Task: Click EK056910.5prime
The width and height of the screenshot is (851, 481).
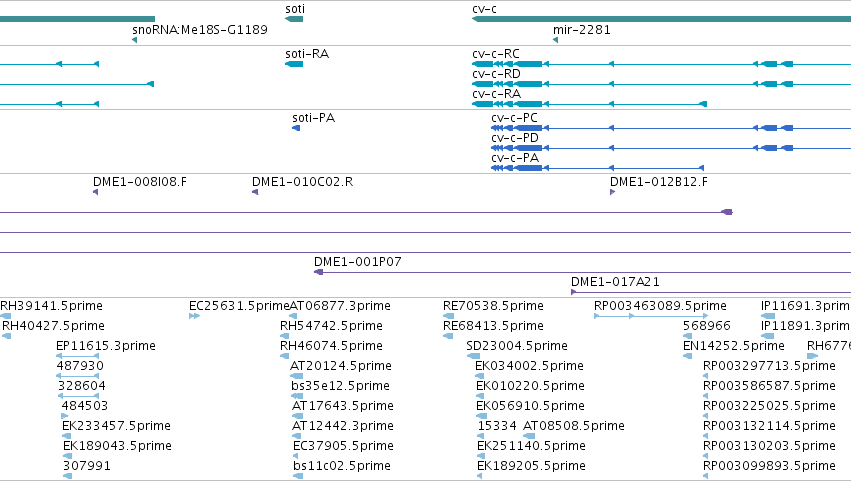Action: point(530,406)
